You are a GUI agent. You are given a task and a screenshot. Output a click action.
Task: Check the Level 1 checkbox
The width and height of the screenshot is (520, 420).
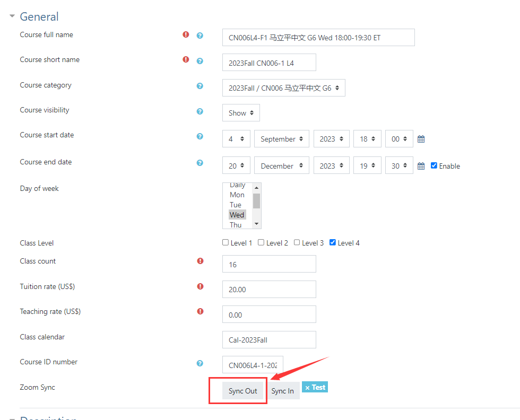point(226,242)
